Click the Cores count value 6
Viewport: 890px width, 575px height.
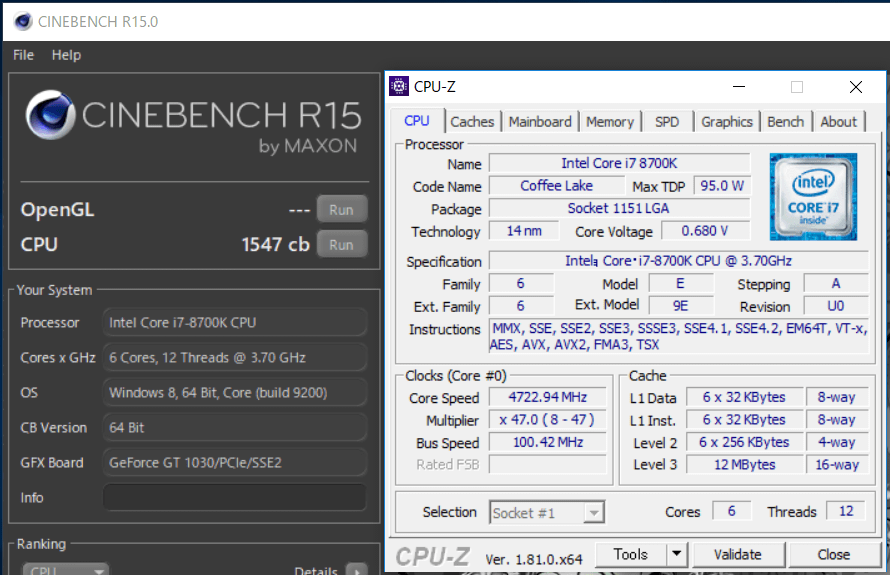[732, 511]
